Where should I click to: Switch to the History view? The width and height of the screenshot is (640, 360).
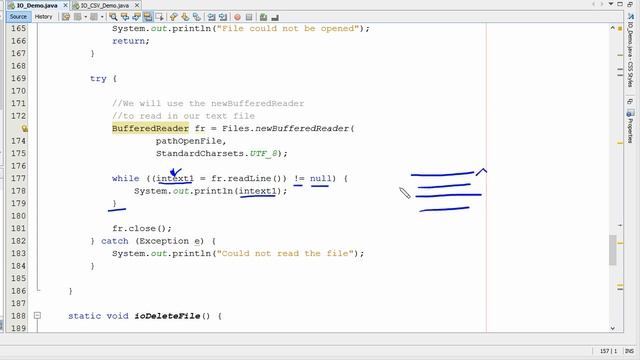[x=43, y=17]
